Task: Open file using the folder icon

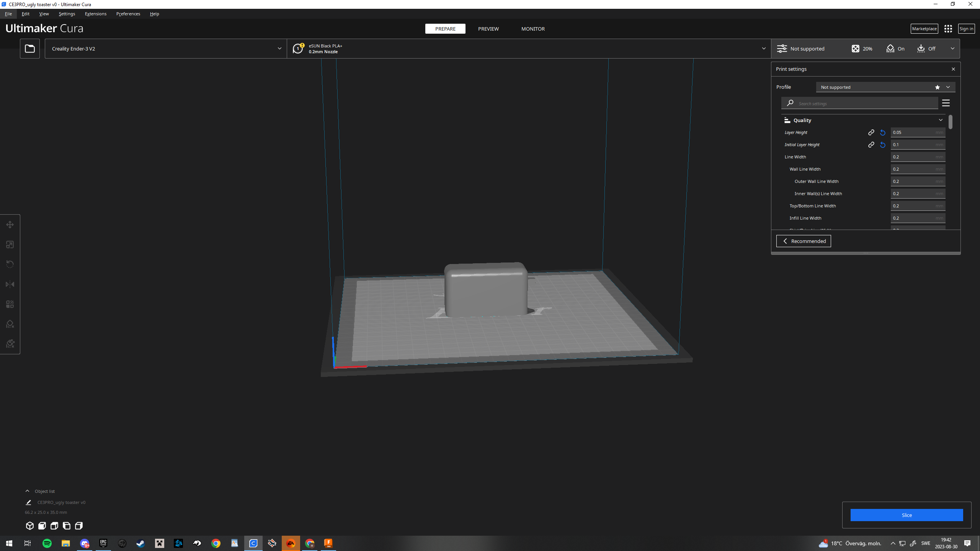Action: 30,49
